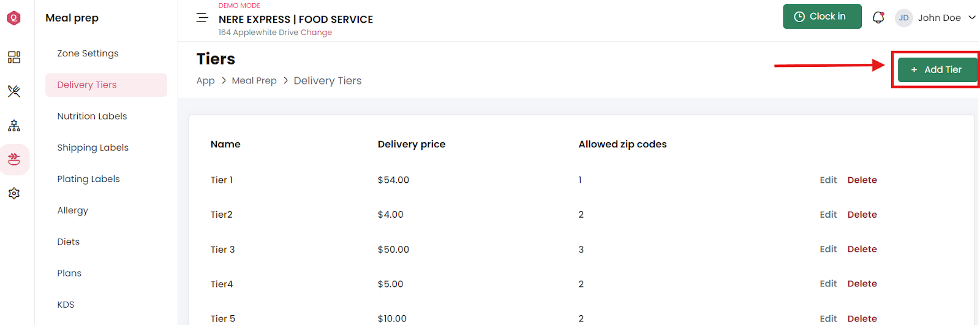
Task: Navigate to Meal Prep breadcrumb
Action: 254,80
